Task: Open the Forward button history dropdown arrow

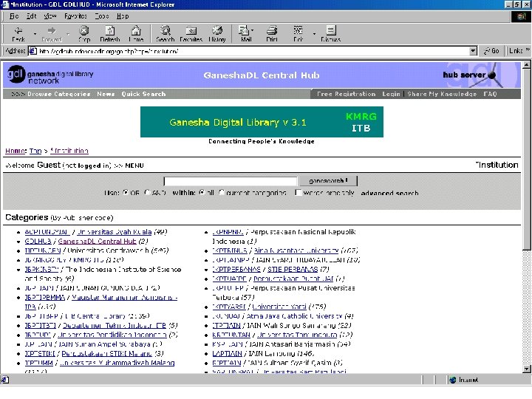Action: coord(68,33)
